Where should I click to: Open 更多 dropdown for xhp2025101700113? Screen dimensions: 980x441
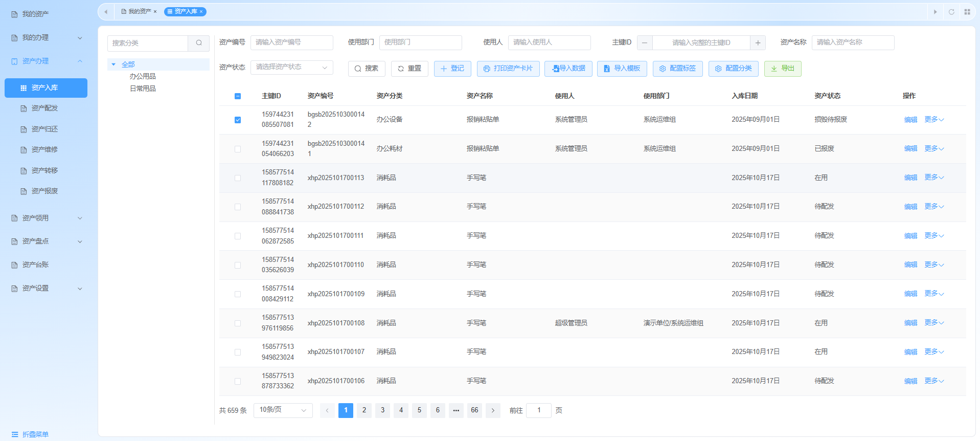pos(934,177)
